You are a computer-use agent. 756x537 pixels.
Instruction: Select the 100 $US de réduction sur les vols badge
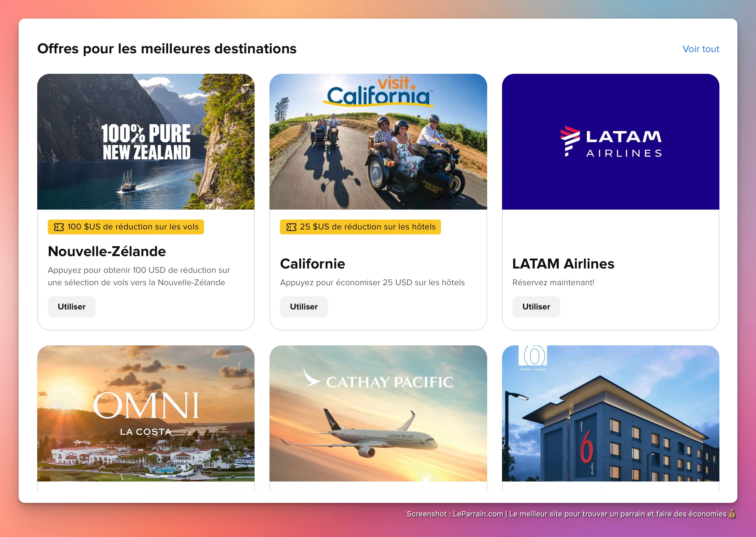[126, 227]
